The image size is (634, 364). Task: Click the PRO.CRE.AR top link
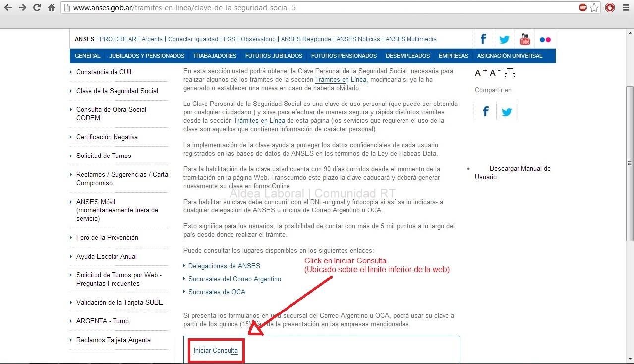coord(117,39)
